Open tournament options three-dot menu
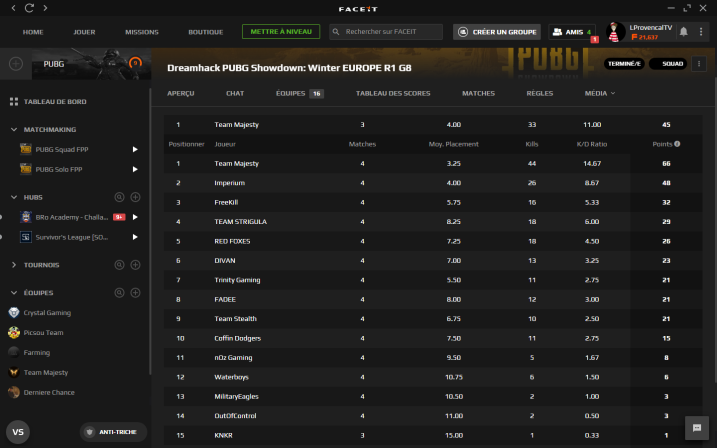Image resolution: width=717 pixels, height=448 pixels. (699, 64)
